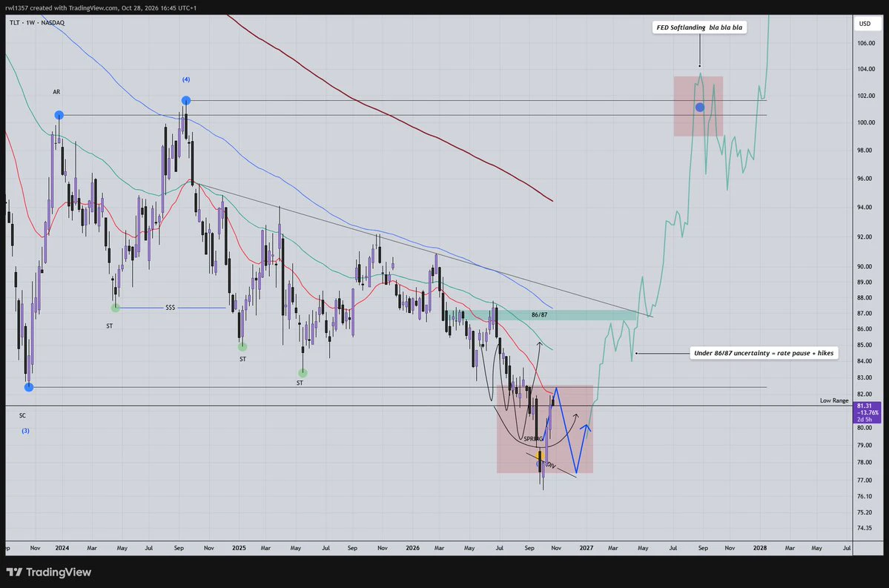Image resolution: width=889 pixels, height=588 pixels.
Task: Click the 84.00 price axis label
Action: pos(865,361)
